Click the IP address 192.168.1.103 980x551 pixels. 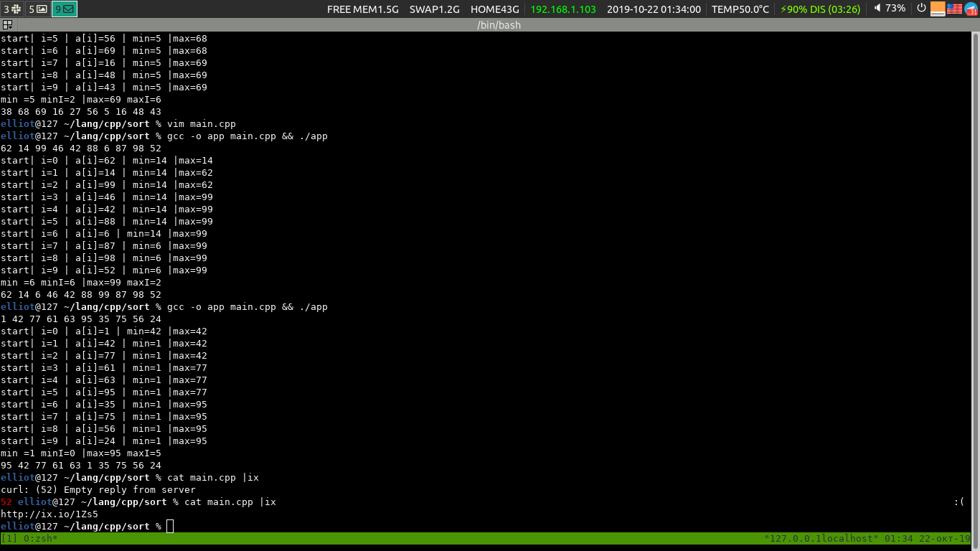coord(563,9)
